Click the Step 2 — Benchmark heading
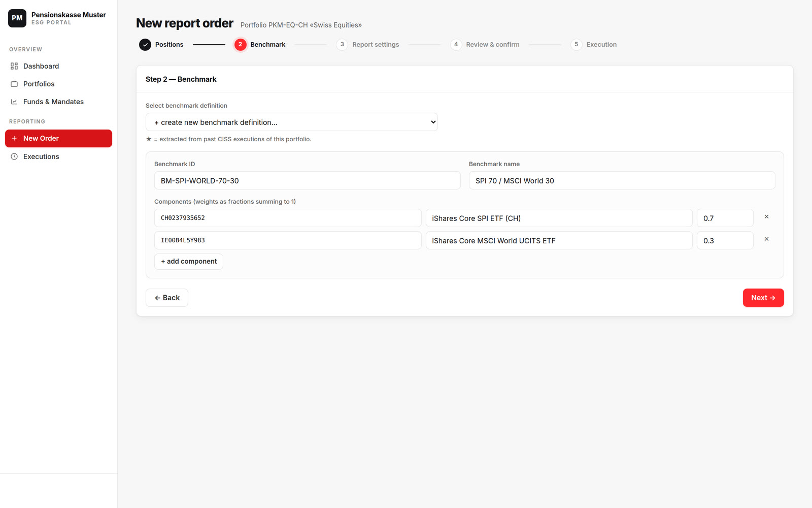This screenshot has width=812, height=508. tap(181, 79)
